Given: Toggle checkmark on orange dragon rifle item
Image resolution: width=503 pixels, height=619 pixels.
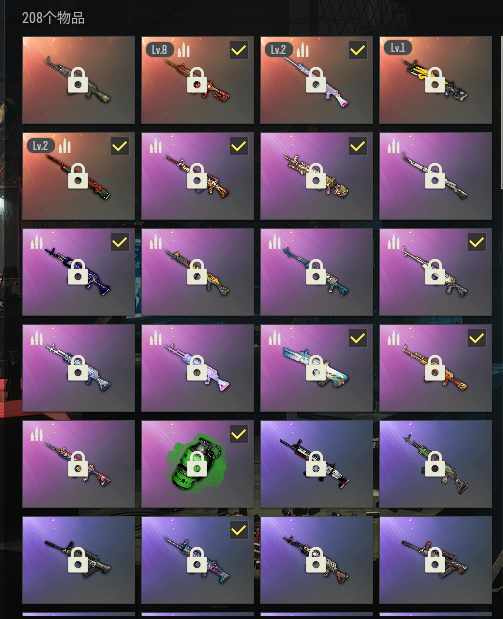Looking at the screenshot, I should tap(477, 338).
